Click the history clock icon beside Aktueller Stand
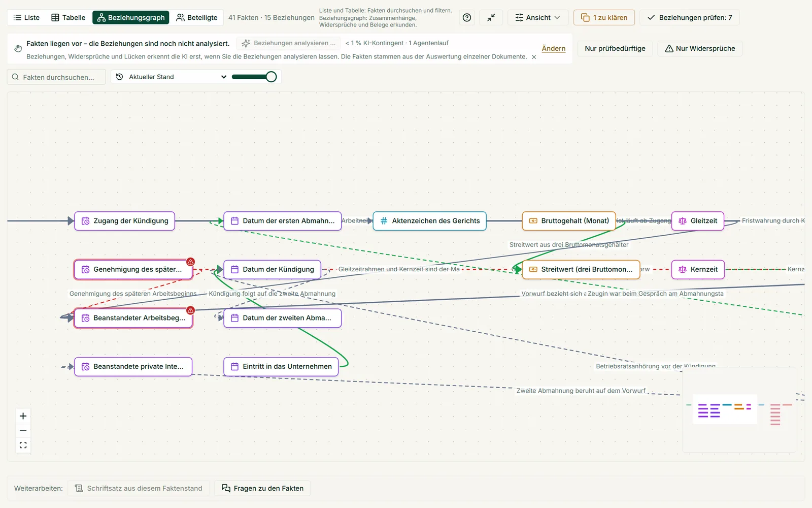 click(x=120, y=77)
